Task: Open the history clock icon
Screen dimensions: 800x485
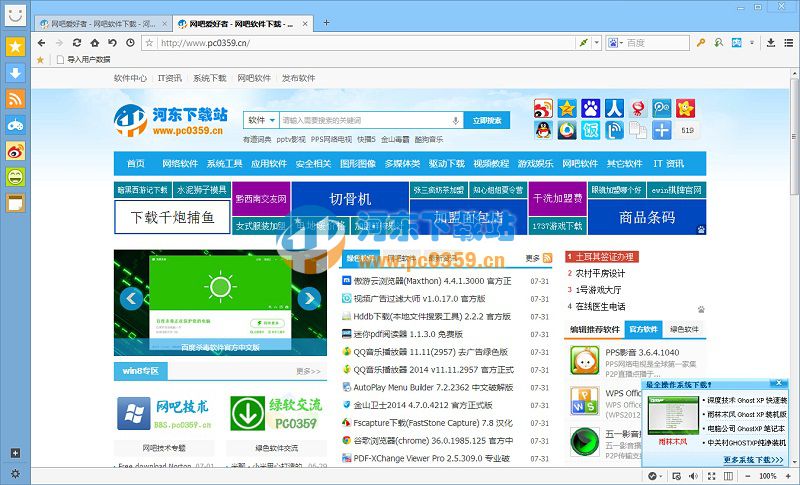Action: (x=131, y=43)
